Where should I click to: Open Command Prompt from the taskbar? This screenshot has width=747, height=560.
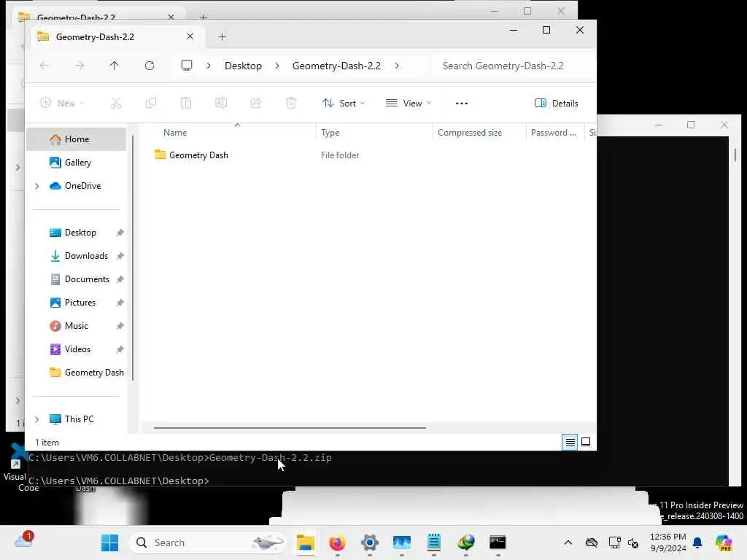point(498,542)
